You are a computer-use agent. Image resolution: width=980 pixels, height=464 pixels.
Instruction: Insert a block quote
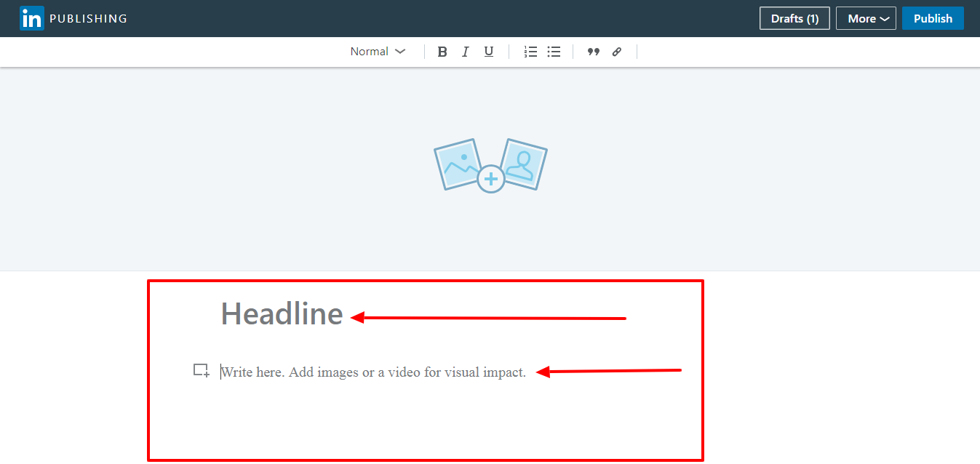pos(594,52)
